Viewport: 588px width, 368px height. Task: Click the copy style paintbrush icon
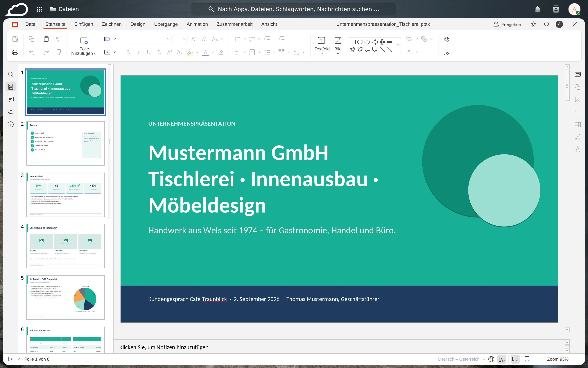[59, 52]
